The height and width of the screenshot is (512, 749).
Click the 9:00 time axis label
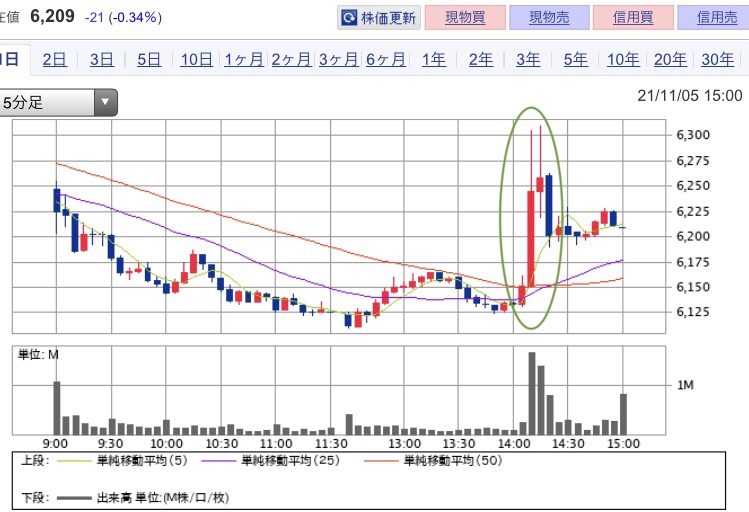[x=55, y=444]
